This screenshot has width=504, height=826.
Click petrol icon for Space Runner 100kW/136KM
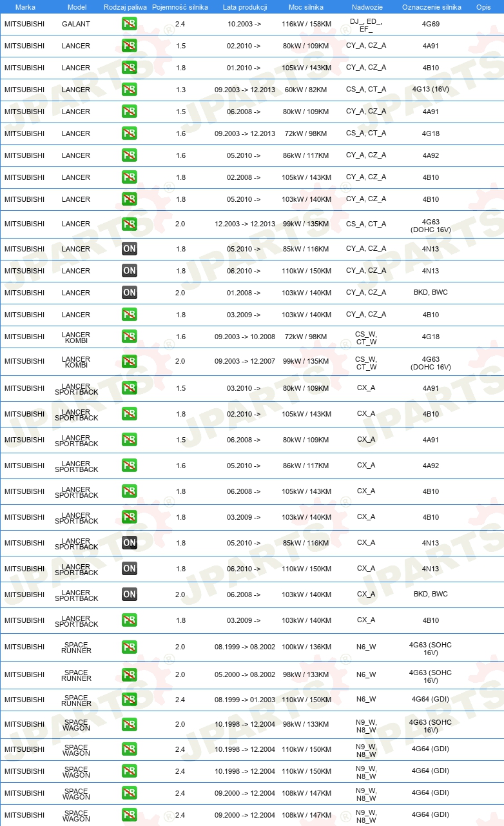click(130, 647)
